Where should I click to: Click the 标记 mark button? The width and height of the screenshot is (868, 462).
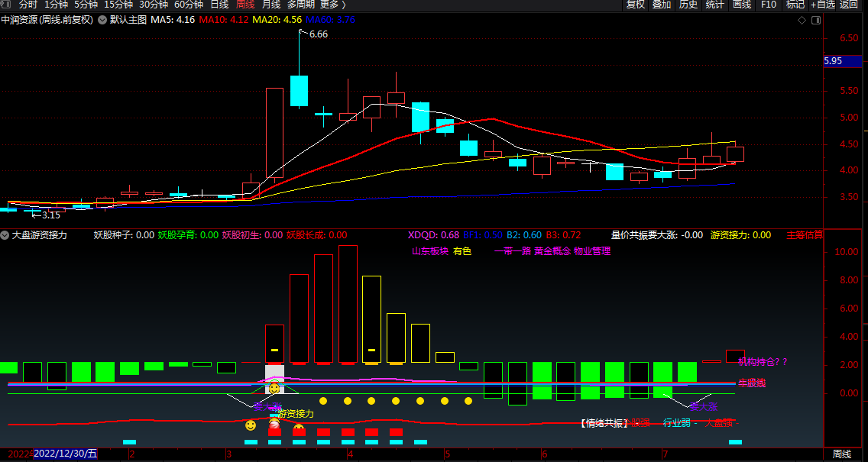click(795, 5)
